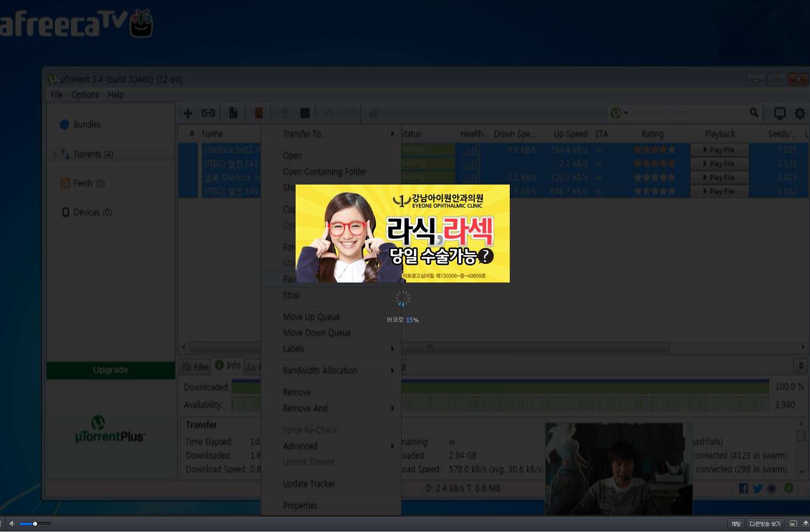Click the last icon on the player bar
The height and width of the screenshot is (532, 810).
click(x=805, y=524)
